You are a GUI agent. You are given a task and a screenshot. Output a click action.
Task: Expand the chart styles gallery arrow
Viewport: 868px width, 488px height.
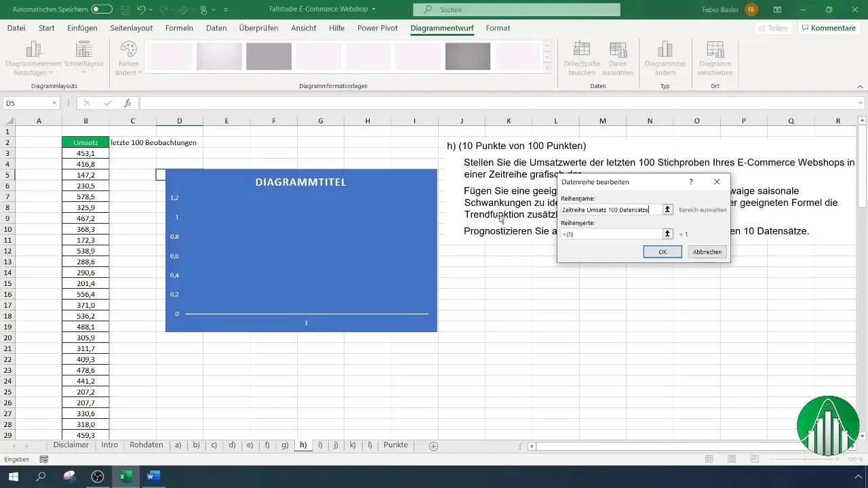click(547, 67)
